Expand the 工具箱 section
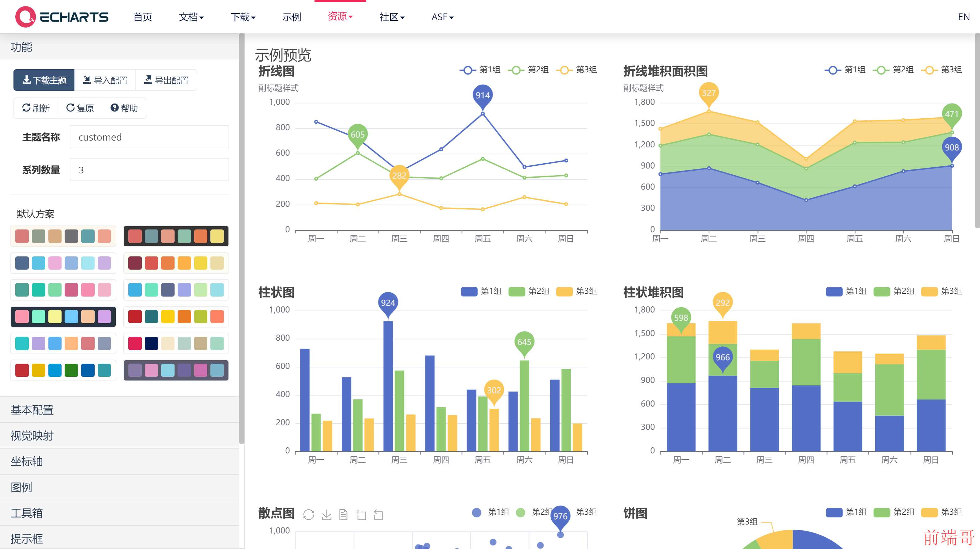The height and width of the screenshot is (549, 980). coord(119,513)
